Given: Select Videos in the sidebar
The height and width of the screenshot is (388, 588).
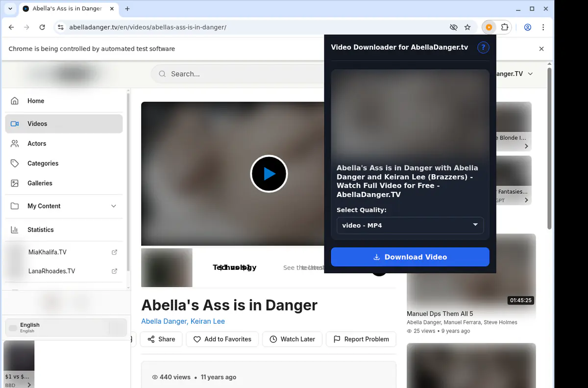Looking at the screenshot, I should pos(64,124).
